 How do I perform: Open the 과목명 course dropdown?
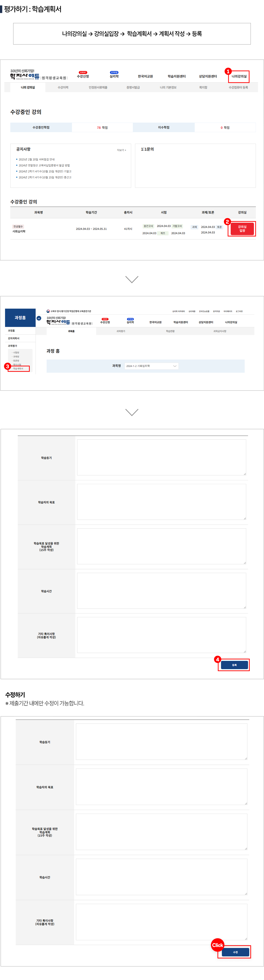pyautogui.click(x=151, y=366)
